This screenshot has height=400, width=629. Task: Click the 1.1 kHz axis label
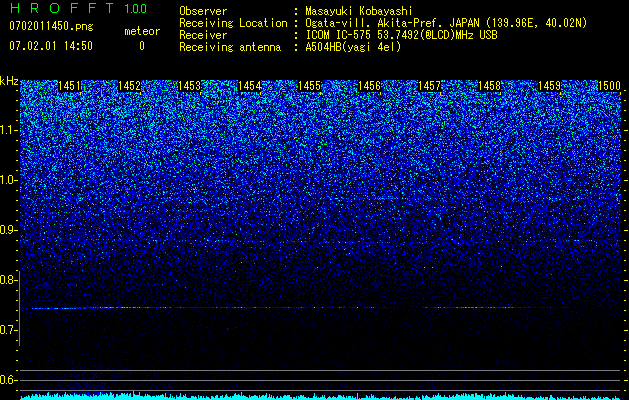(x=9, y=130)
